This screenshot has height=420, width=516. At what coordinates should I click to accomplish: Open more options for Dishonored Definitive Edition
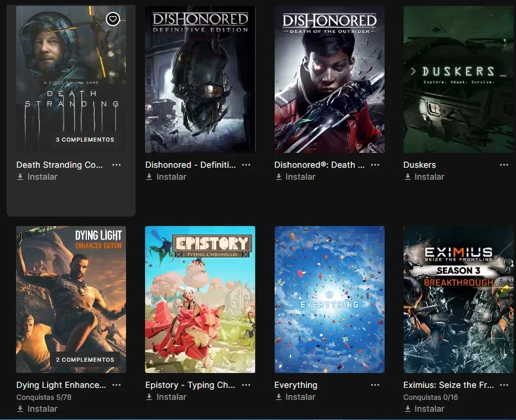pyautogui.click(x=246, y=165)
